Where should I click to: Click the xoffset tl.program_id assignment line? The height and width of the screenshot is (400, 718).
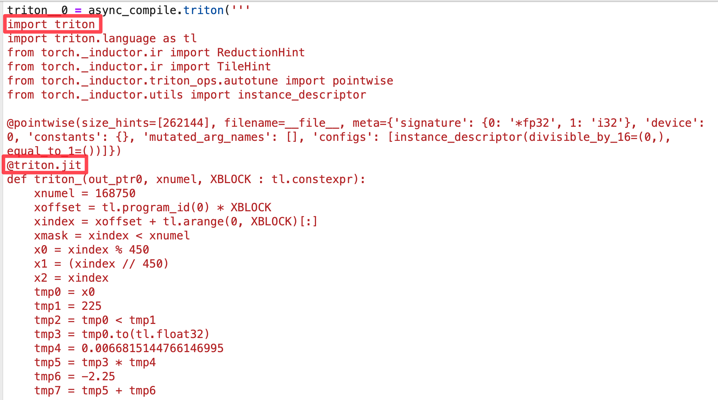coord(152,208)
